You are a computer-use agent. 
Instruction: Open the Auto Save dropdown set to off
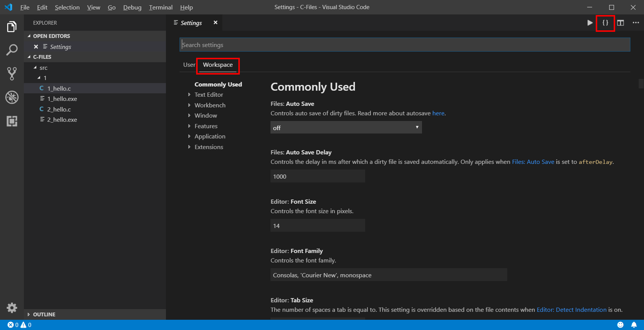tap(346, 127)
